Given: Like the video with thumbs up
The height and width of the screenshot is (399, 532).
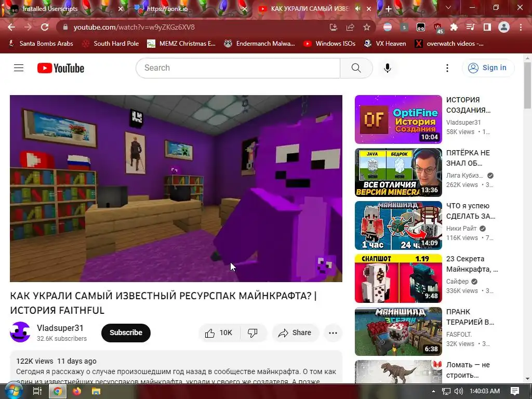Looking at the screenshot, I should [219, 333].
